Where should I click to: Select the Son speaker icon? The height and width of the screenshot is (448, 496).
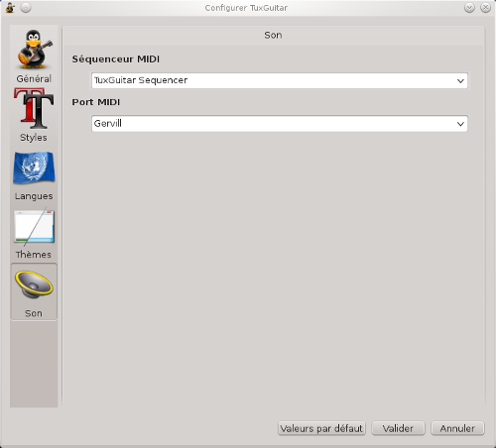click(x=34, y=284)
